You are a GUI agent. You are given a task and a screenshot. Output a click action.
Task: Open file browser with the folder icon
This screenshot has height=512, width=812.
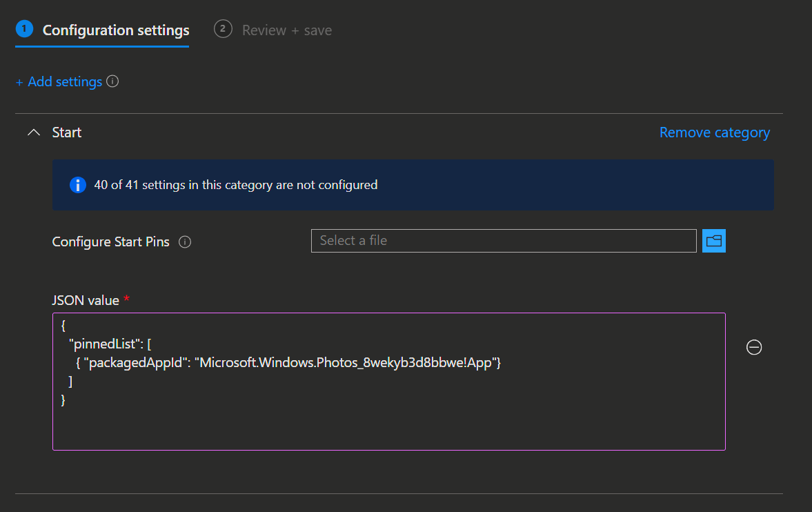coord(714,241)
